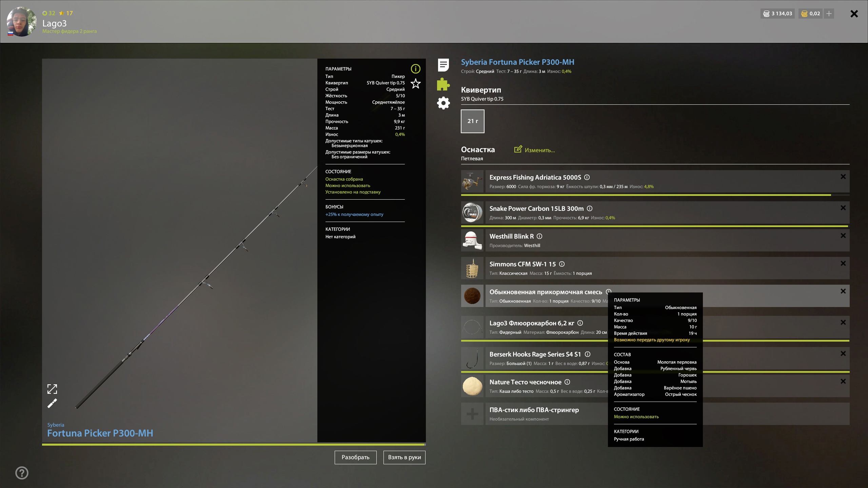Open Snake Power Carbon line thumbnail

(x=472, y=212)
